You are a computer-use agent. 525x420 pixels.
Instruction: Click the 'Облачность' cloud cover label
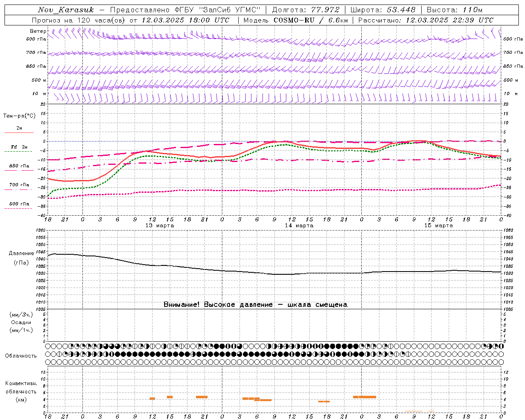tap(21, 356)
